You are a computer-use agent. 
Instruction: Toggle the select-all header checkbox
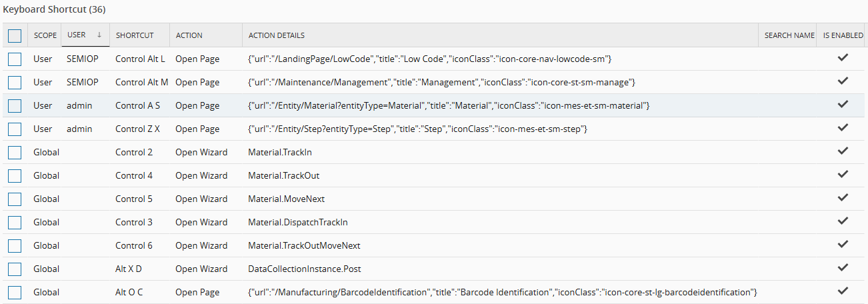(x=15, y=36)
